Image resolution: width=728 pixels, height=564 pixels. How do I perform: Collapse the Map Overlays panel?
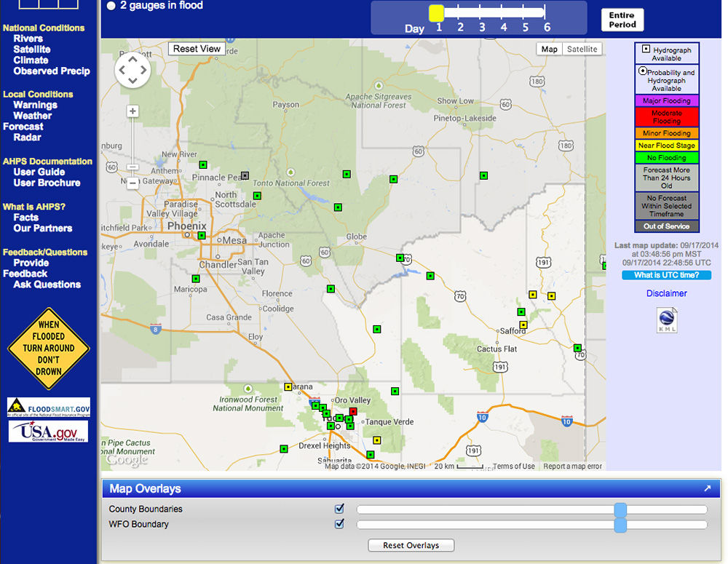tap(707, 488)
